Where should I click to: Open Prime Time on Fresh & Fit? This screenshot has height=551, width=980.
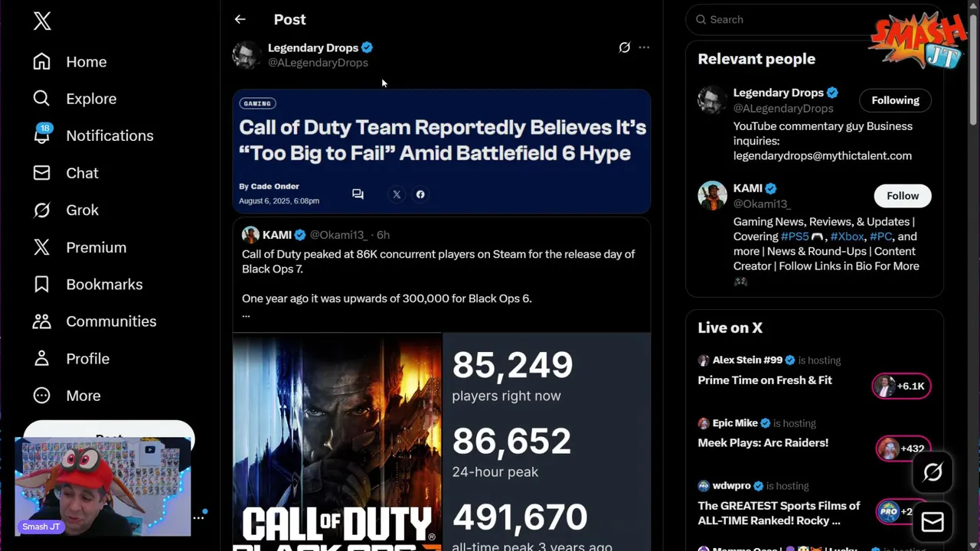pyautogui.click(x=765, y=380)
